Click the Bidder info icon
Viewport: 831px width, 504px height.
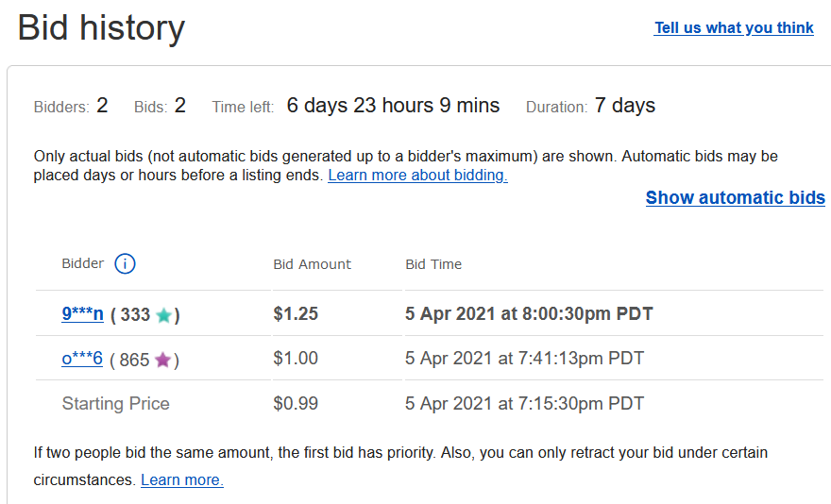point(125,264)
